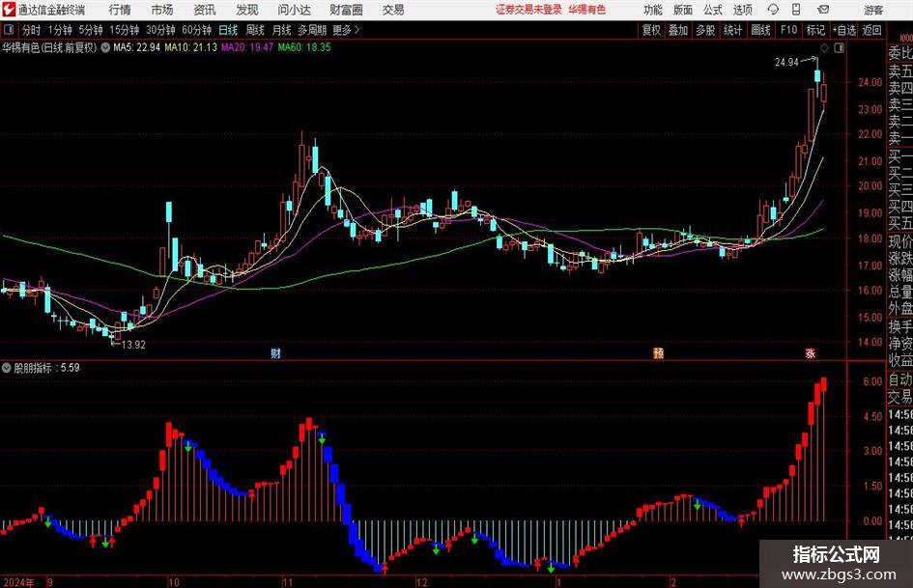Open the 发现 menu
The image size is (913, 588).
[247, 10]
